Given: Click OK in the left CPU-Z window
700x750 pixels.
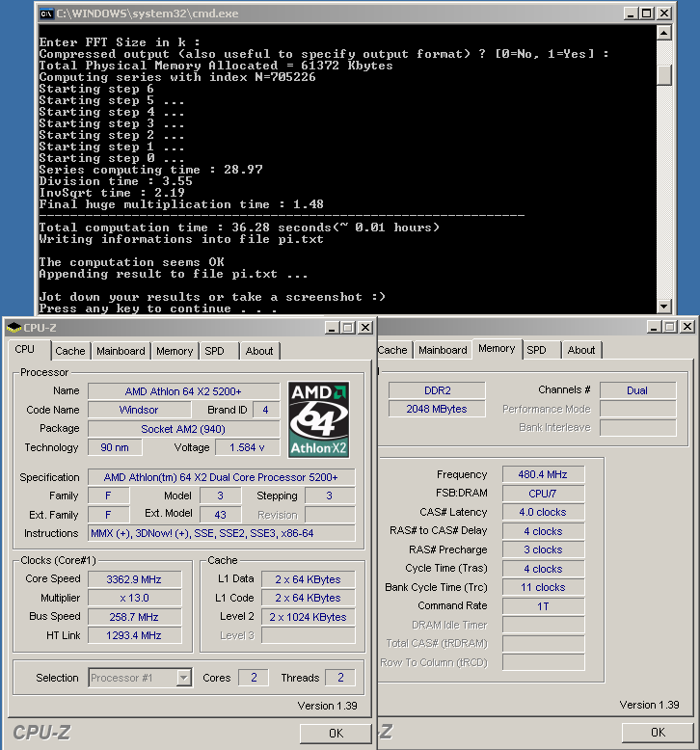Looking at the screenshot, I should tap(336, 734).
